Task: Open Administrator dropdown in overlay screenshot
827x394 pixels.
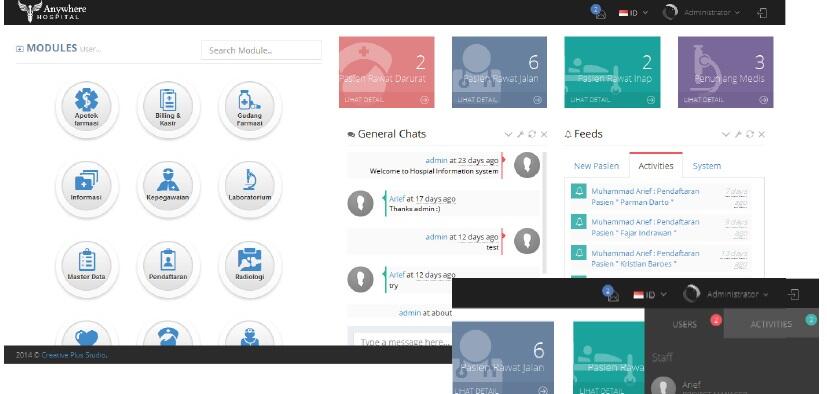Action: (725, 294)
